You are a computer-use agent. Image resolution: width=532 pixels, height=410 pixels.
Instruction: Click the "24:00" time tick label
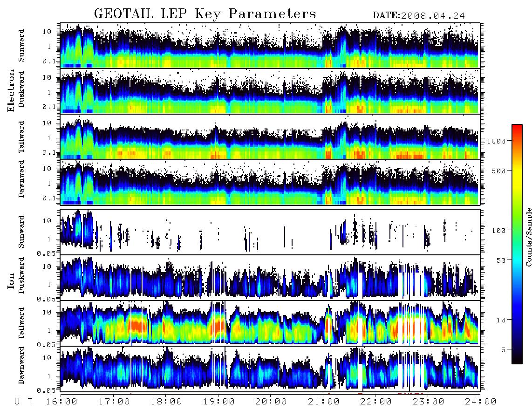(480, 402)
